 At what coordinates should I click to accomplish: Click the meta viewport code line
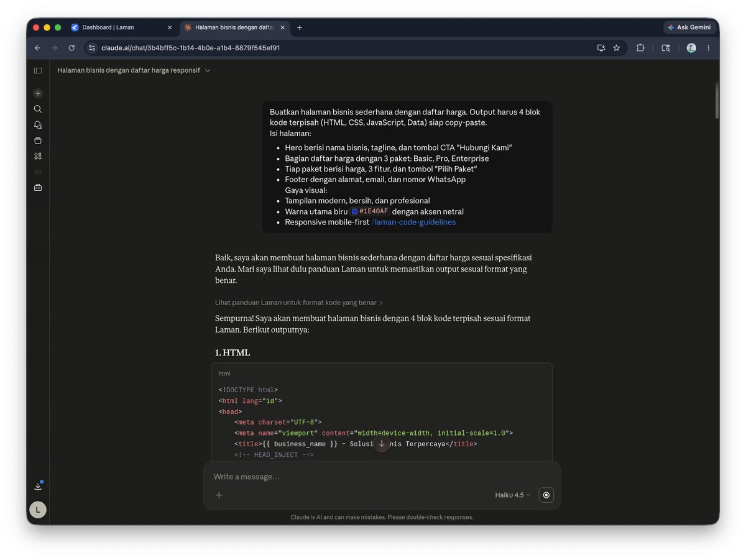(374, 433)
